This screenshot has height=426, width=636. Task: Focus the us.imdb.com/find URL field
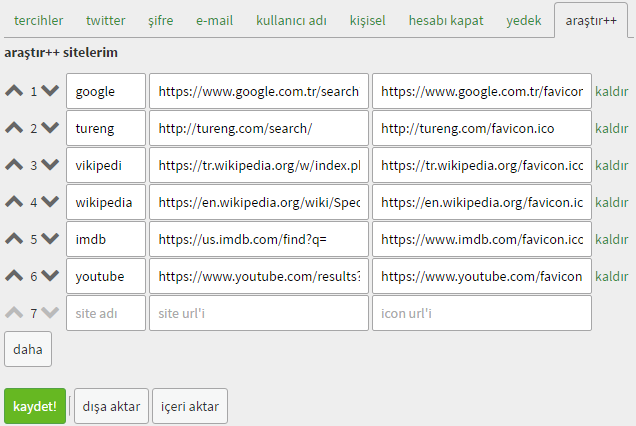point(259,239)
